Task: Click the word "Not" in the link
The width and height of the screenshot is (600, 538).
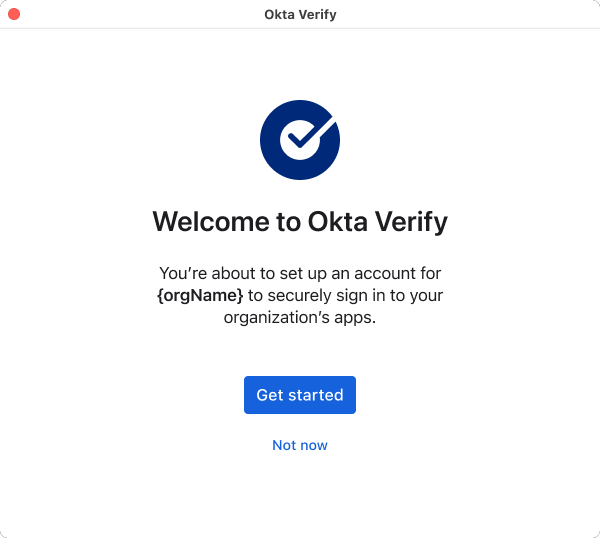Action: pyautogui.click(x=284, y=445)
